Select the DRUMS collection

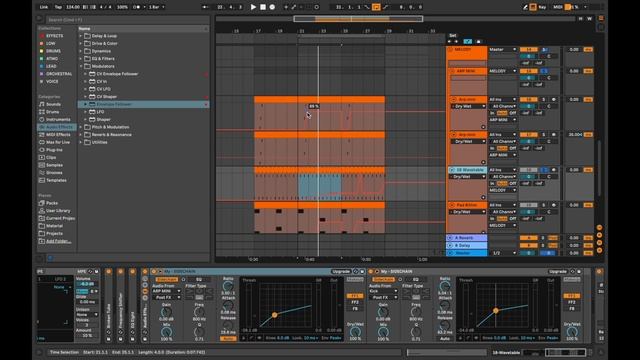click(x=53, y=51)
